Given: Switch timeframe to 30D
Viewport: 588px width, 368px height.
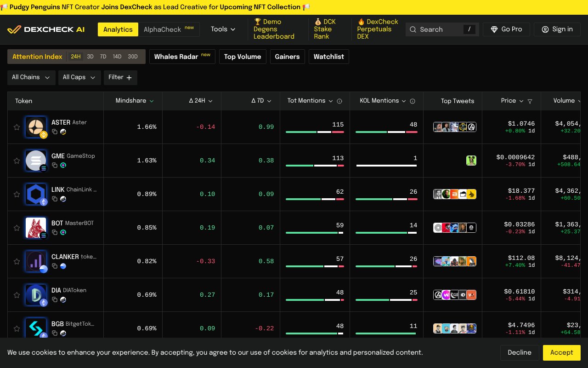Looking at the screenshot, I should click(x=132, y=57).
